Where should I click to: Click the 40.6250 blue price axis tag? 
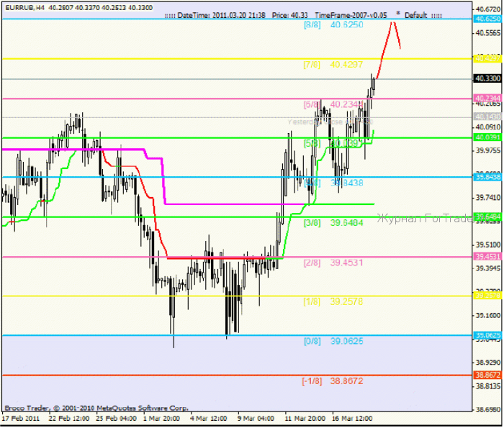487,19
